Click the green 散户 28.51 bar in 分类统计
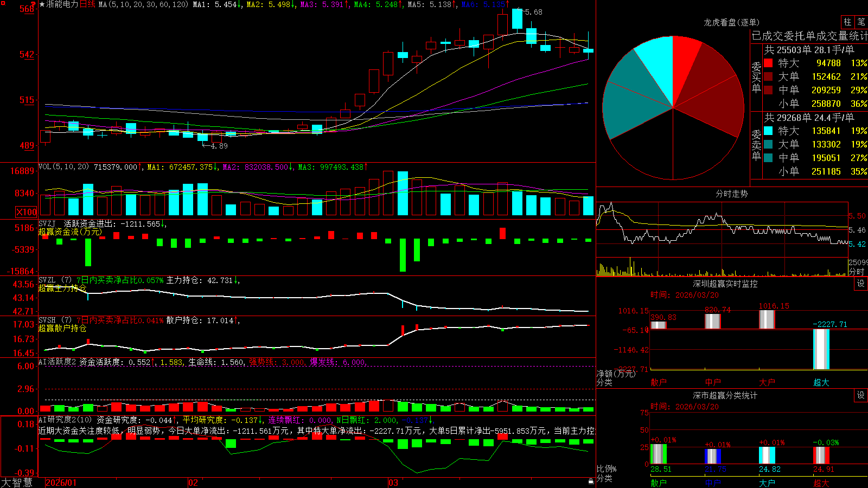The width and height of the screenshot is (868, 488). [659, 454]
